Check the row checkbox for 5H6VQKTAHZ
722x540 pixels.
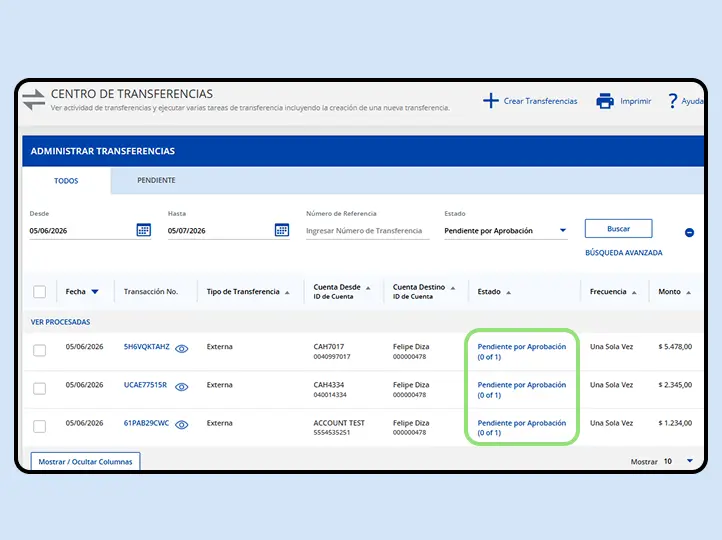click(x=40, y=350)
